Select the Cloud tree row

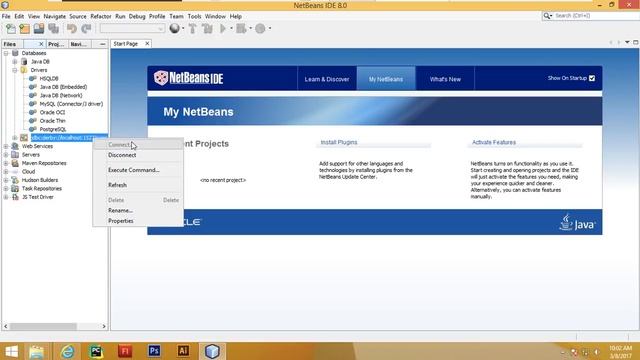point(28,171)
